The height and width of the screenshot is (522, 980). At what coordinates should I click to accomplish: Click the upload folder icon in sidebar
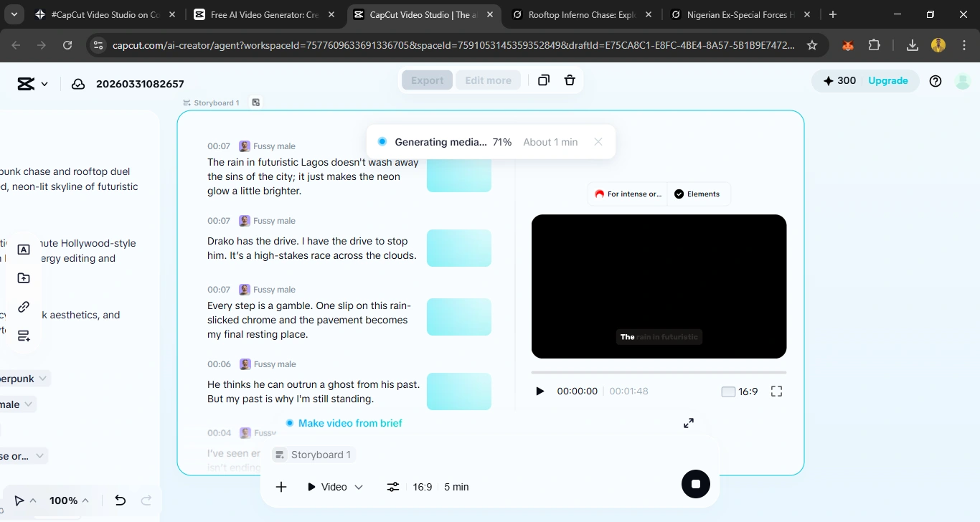24,278
